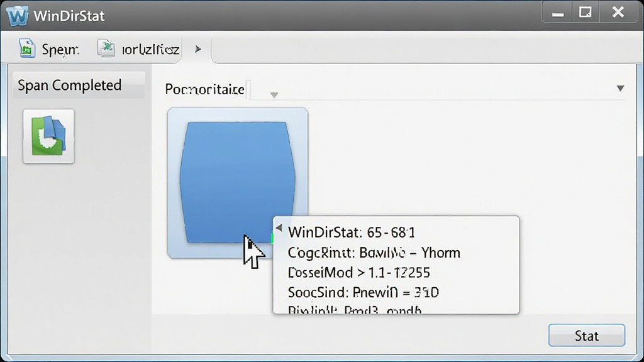Open the green and blue file icon in sidebar

(48, 136)
